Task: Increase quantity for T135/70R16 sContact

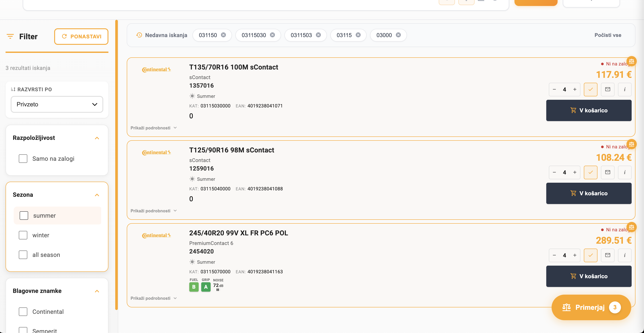Action: click(575, 90)
